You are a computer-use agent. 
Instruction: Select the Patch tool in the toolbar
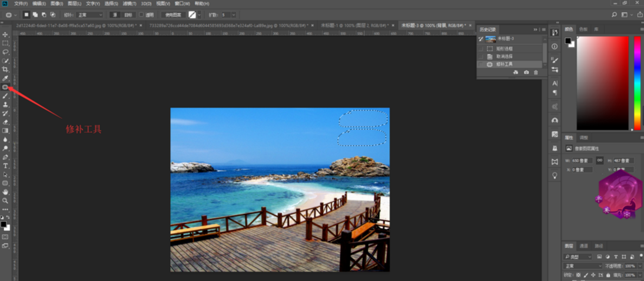[5, 87]
